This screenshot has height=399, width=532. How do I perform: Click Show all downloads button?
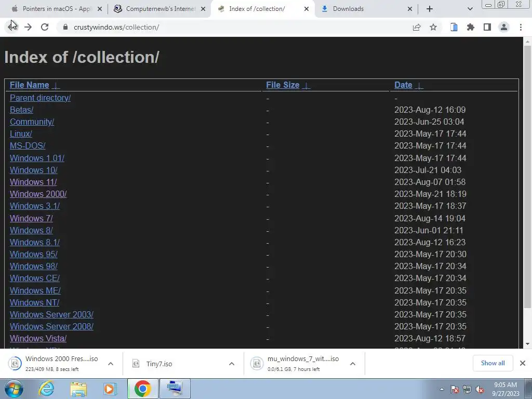493,363
